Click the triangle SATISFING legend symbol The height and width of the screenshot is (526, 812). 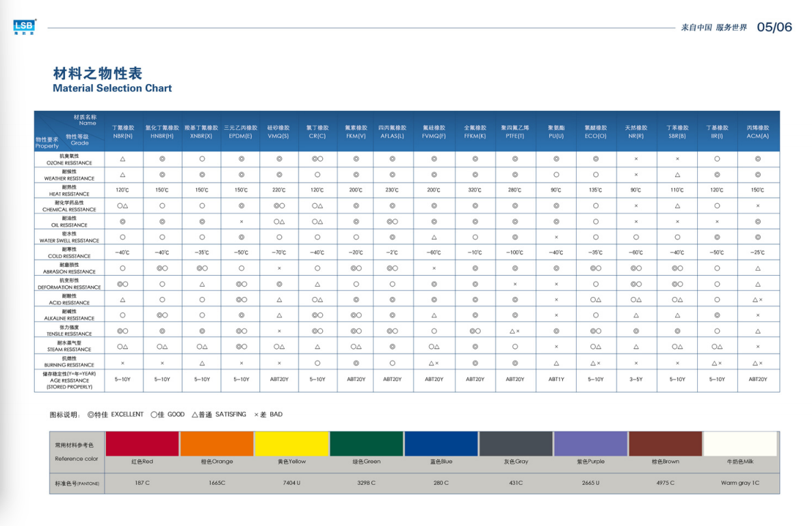pos(195,415)
